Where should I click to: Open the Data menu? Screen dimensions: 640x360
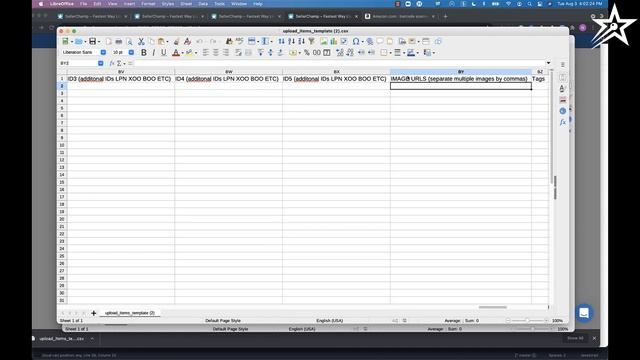[203, 4]
